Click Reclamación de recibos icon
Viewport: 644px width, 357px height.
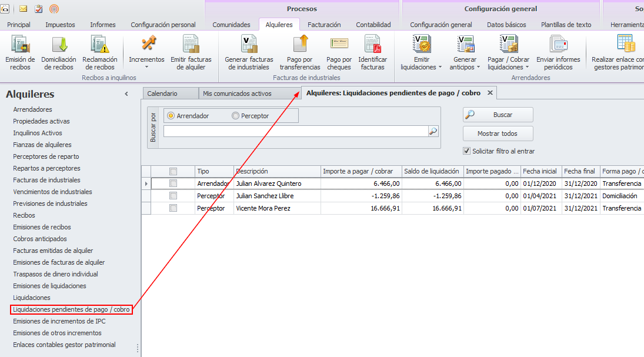[x=99, y=46]
